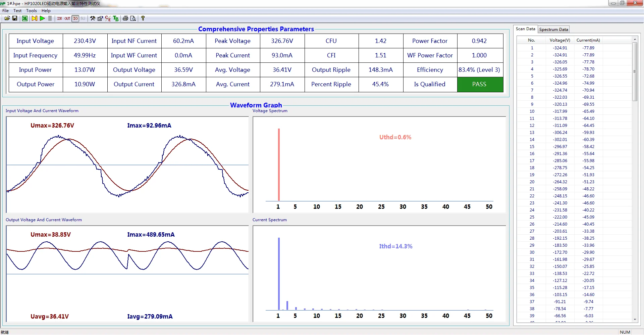Image resolution: width=644 pixels, height=335 pixels.
Task: Open the Tools menu
Action: coord(32,11)
